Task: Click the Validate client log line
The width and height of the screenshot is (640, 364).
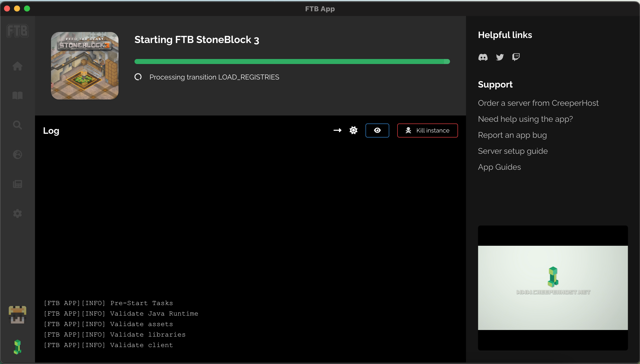Action: tap(108, 345)
